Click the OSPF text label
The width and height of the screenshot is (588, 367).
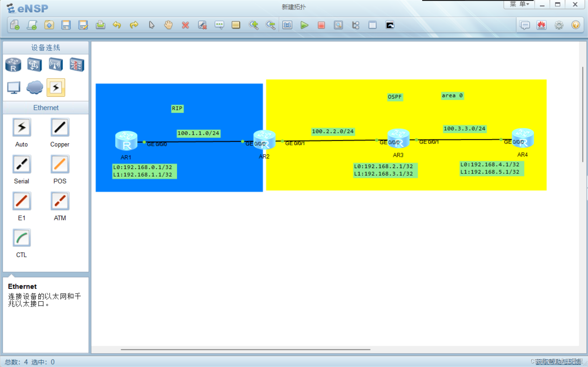[x=395, y=97]
